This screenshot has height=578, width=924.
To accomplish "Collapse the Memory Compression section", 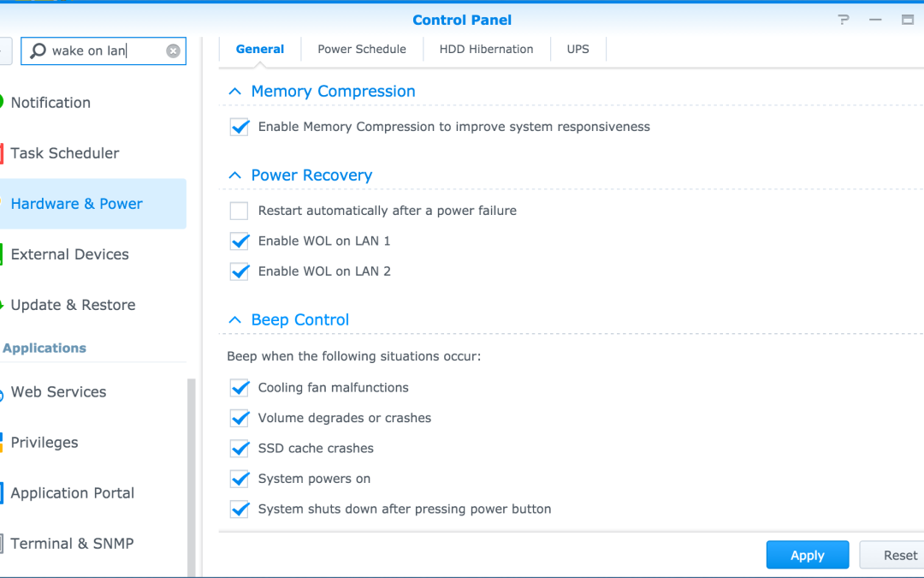I will (x=234, y=91).
